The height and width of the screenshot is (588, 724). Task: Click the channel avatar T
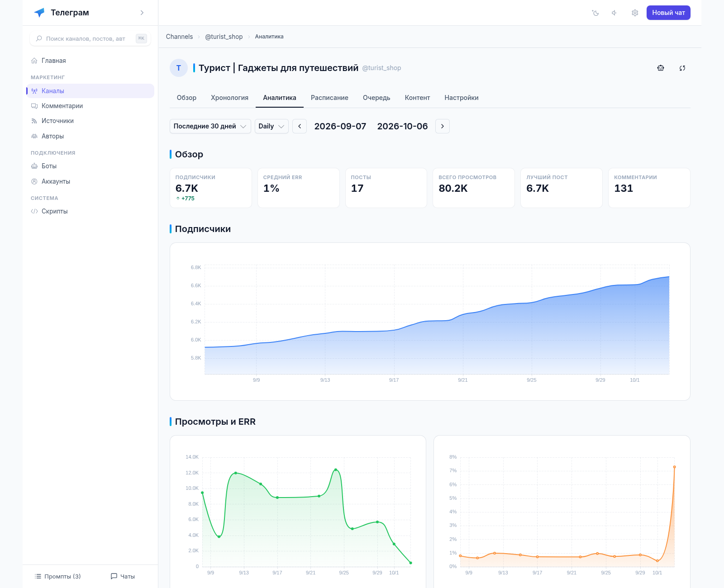point(179,68)
